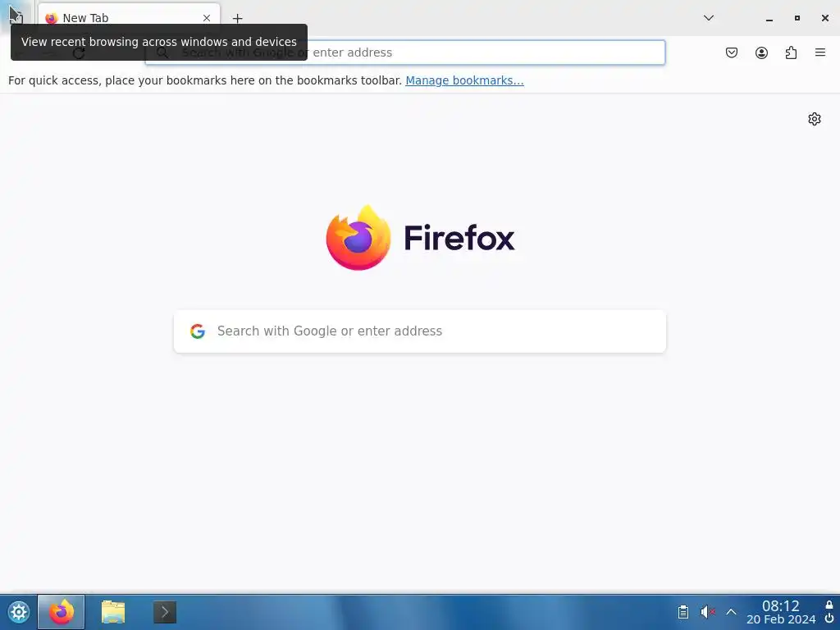This screenshot has width=840, height=630.
Task: Personalize new tab via gear icon
Action: [815, 119]
